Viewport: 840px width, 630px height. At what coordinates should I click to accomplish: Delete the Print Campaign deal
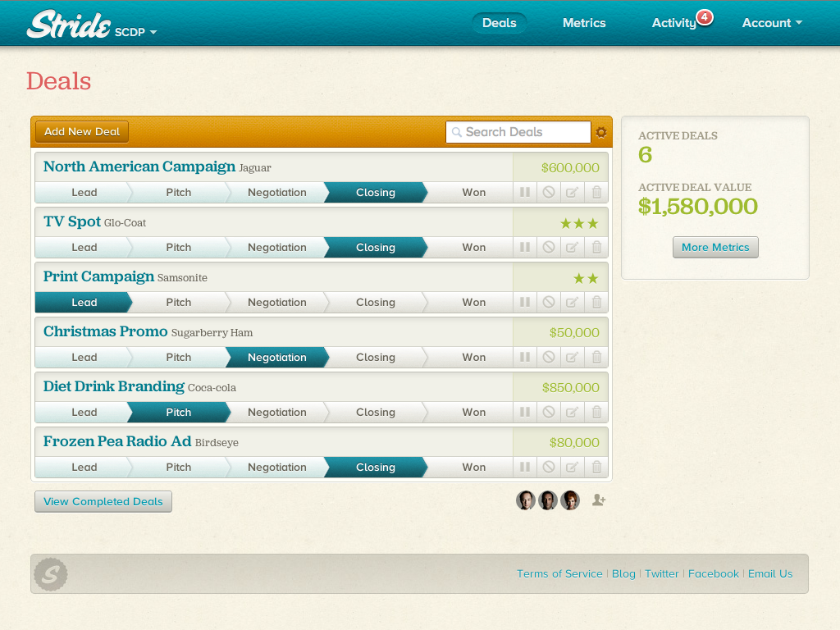(x=596, y=302)
